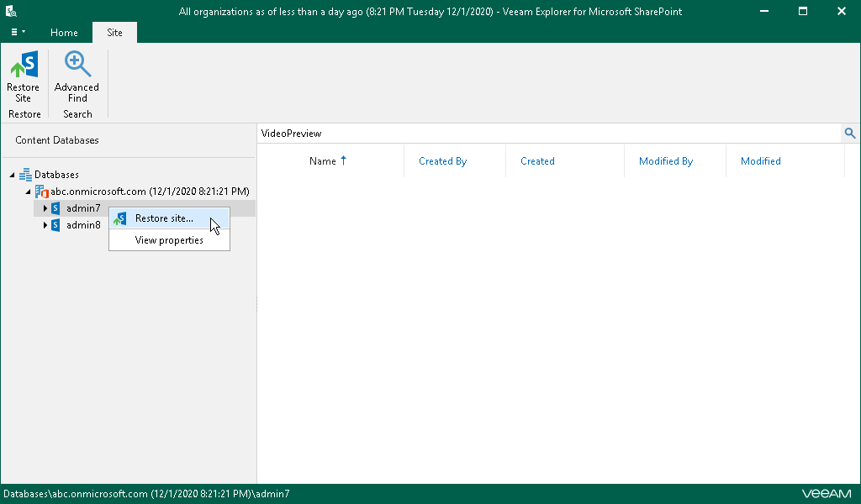
Task: Maximize the Veeam Explorer window
Action: tap(803, 11)
